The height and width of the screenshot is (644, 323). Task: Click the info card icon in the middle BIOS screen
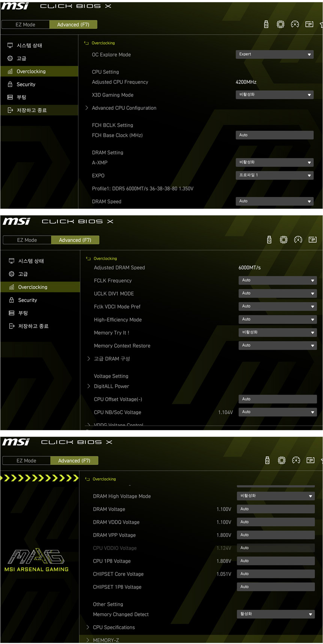pos(312,240)
